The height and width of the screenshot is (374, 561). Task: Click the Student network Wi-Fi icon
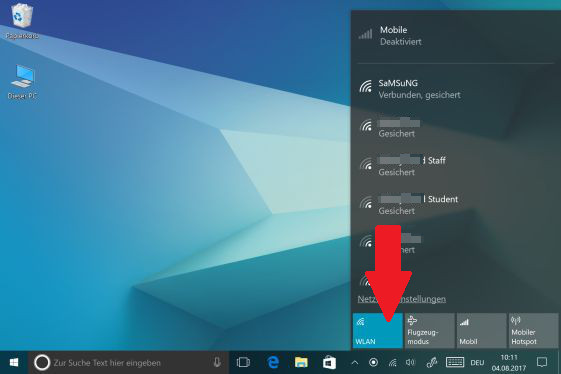(x=366, y=203)
